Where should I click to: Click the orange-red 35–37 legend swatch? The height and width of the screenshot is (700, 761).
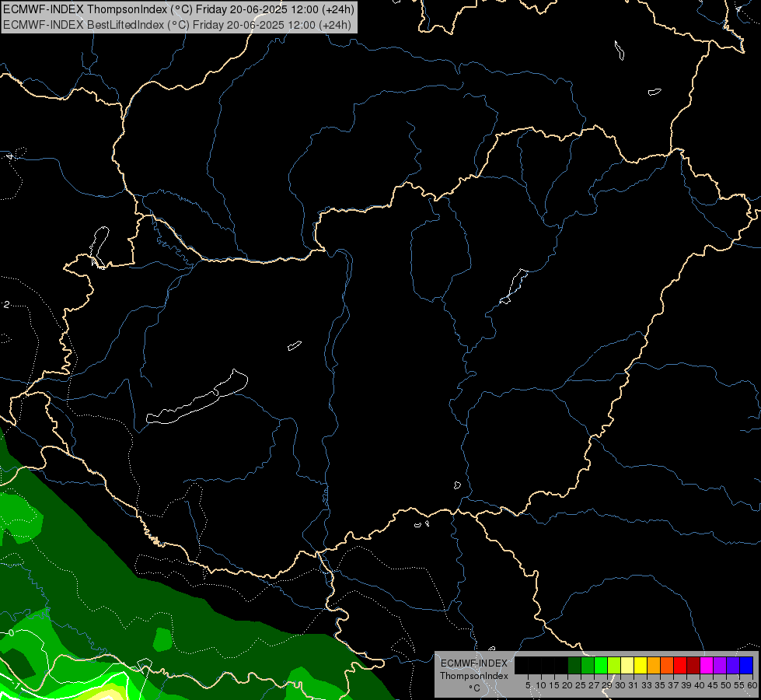click(667, 665)
